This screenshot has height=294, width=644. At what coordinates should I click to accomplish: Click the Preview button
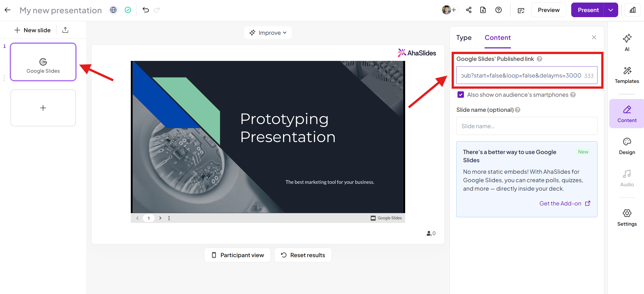(x=548, y=10)
